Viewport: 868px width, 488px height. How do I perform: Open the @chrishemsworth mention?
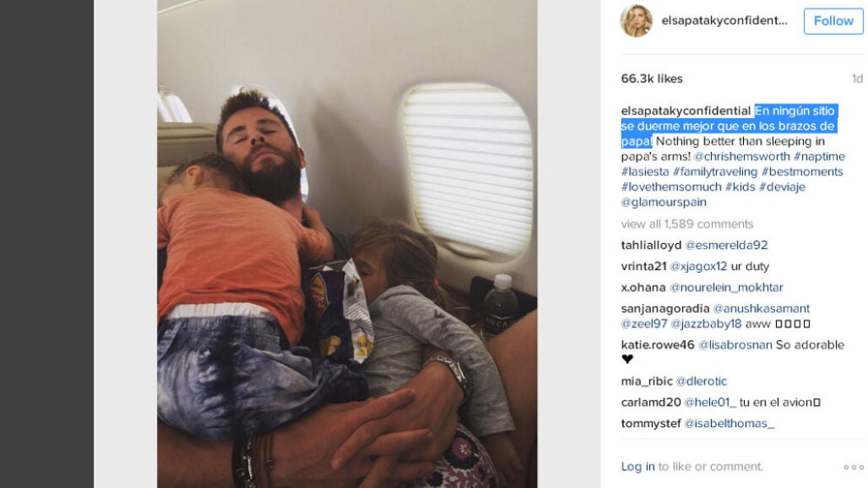[x=742, y=156]
